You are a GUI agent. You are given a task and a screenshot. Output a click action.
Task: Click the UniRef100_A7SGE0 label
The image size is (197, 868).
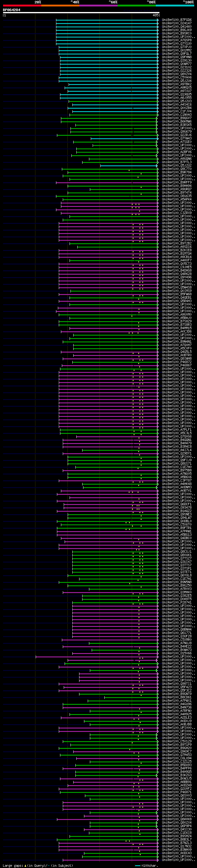[176, 142]
